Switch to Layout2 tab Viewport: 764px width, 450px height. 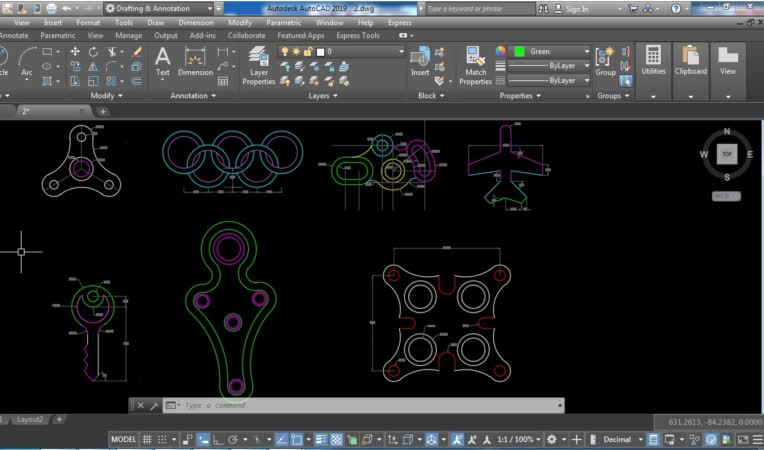[x=30, y=419]
